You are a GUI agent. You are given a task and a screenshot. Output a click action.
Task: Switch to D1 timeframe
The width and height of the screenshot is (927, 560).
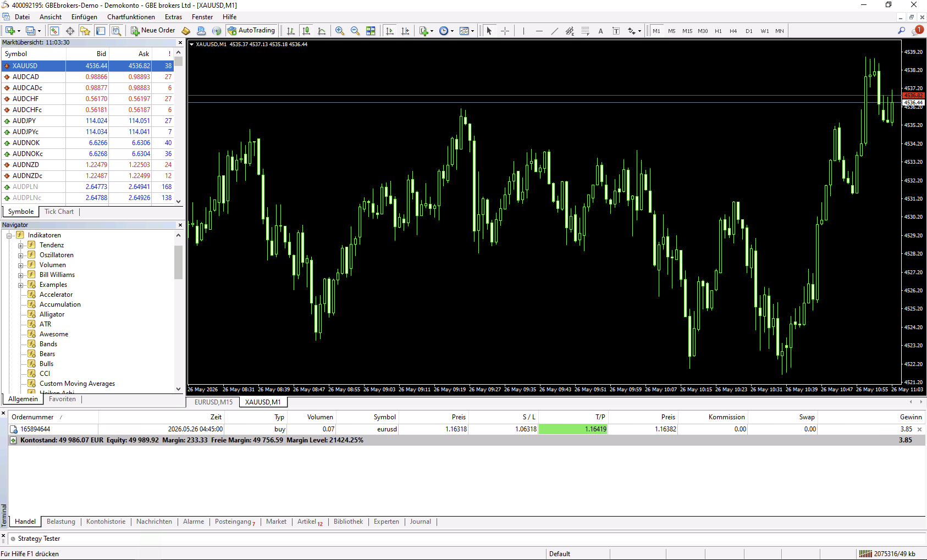749,31
